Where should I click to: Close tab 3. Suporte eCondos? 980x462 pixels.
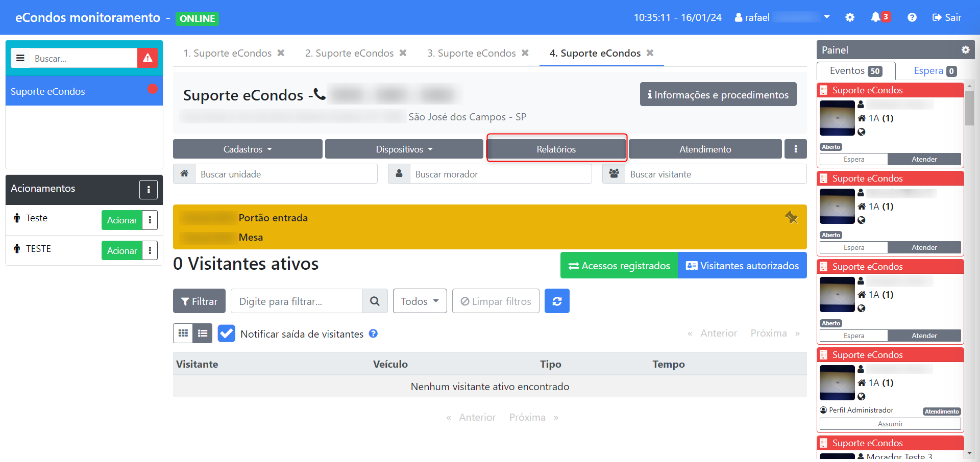(525, 53)
